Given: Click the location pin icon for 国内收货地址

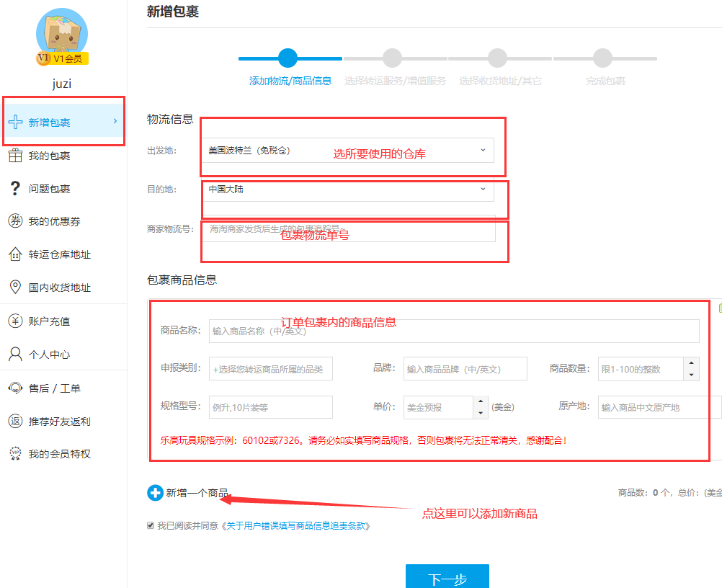Looking at the screenshot, I should coord(15,287).
